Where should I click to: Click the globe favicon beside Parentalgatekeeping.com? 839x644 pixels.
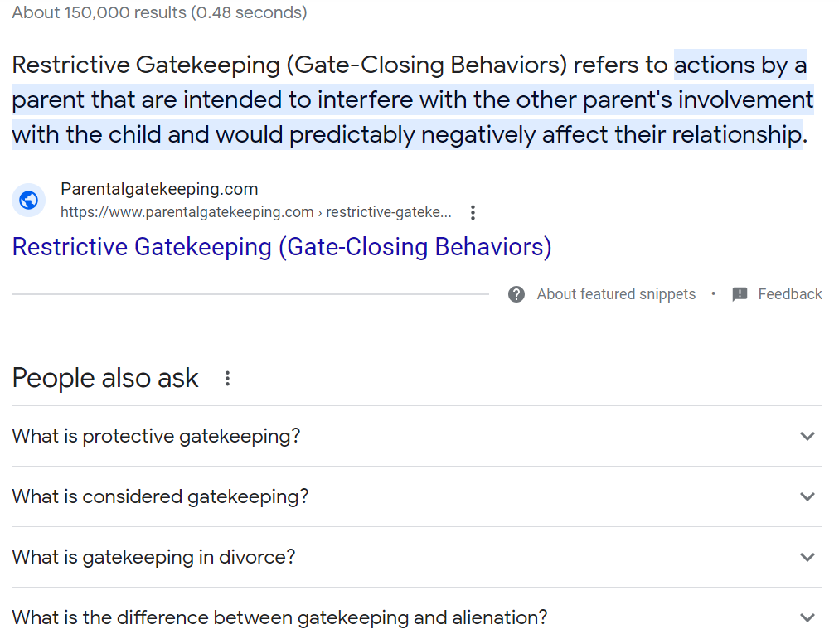(28, 200)
